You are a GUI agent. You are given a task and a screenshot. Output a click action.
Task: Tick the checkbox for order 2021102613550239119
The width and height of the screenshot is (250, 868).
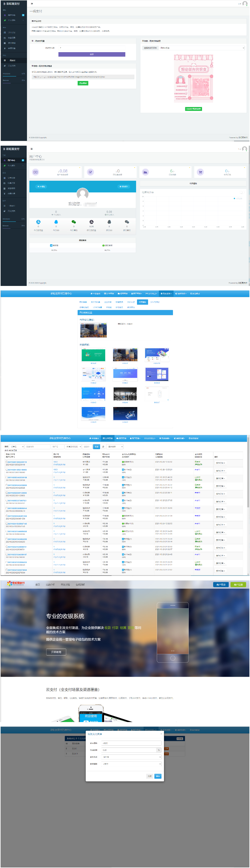pyautogui.click(x=6, y=462)
